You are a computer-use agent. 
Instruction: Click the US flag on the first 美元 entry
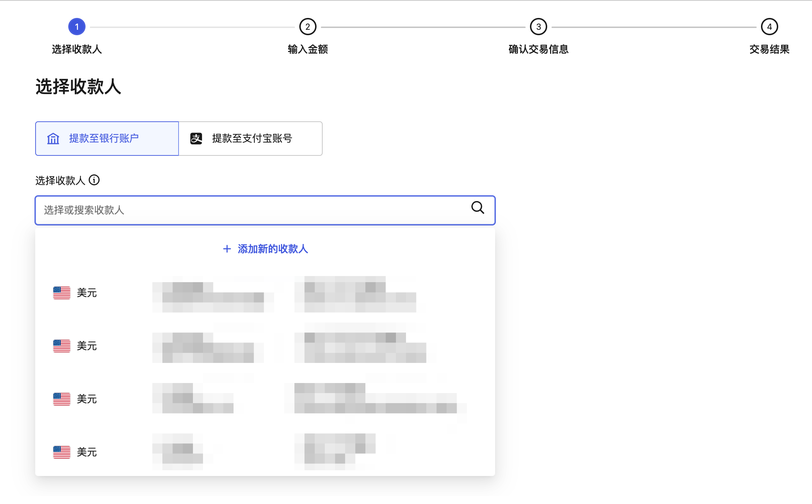pyautogui.click(x=61, y=293)
